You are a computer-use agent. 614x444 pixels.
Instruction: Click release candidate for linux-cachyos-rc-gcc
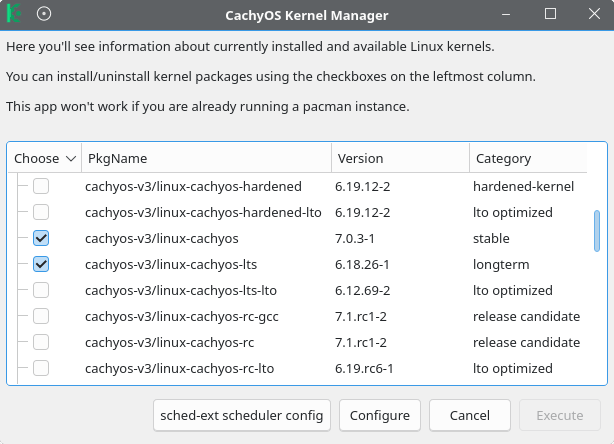526,316
